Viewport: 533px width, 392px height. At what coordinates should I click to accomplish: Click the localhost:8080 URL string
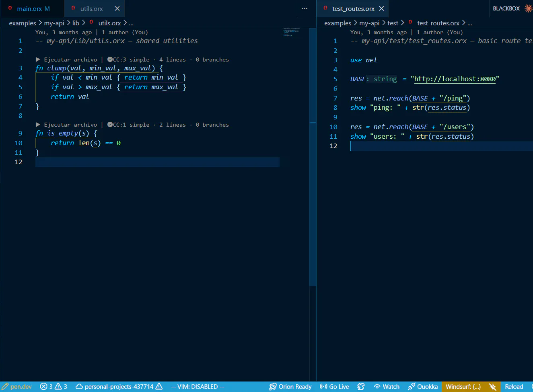point(455,79)
